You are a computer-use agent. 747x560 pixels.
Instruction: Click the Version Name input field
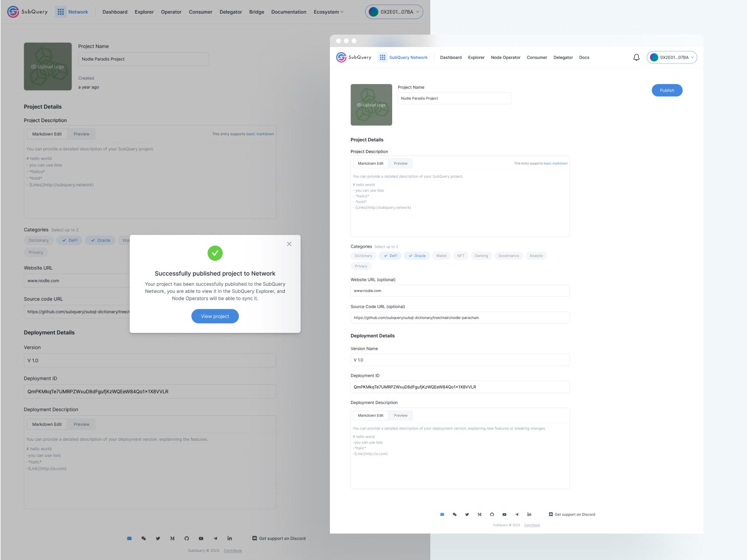pyautogui.click(x=460, y=360)
